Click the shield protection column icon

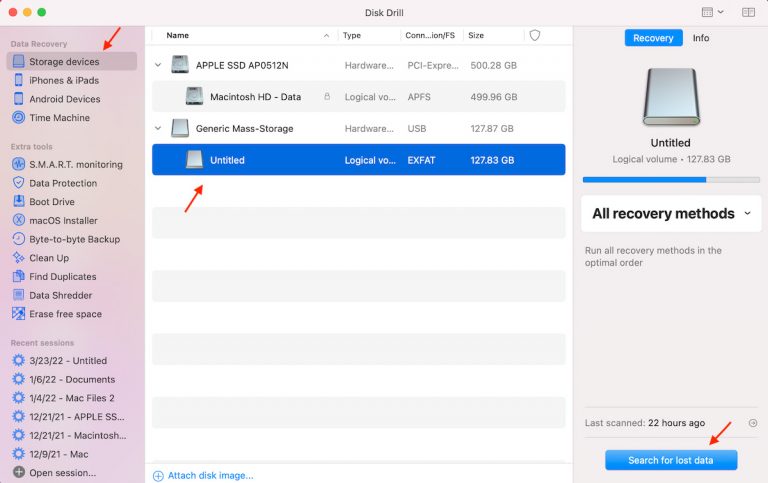[535, 35]
